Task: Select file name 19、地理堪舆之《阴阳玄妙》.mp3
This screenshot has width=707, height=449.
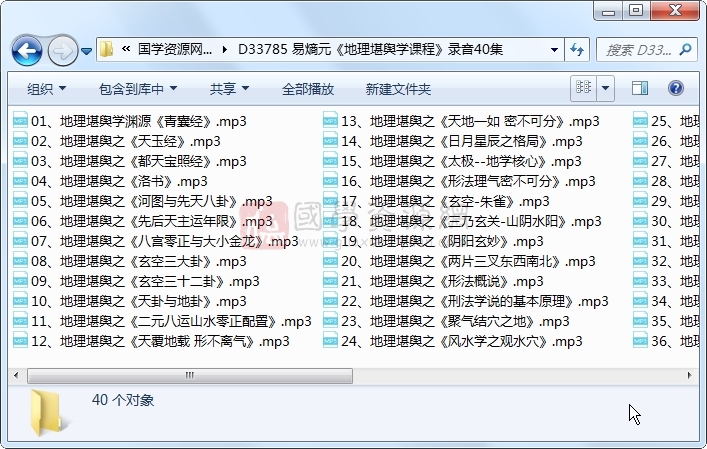Action: [442, 241]
